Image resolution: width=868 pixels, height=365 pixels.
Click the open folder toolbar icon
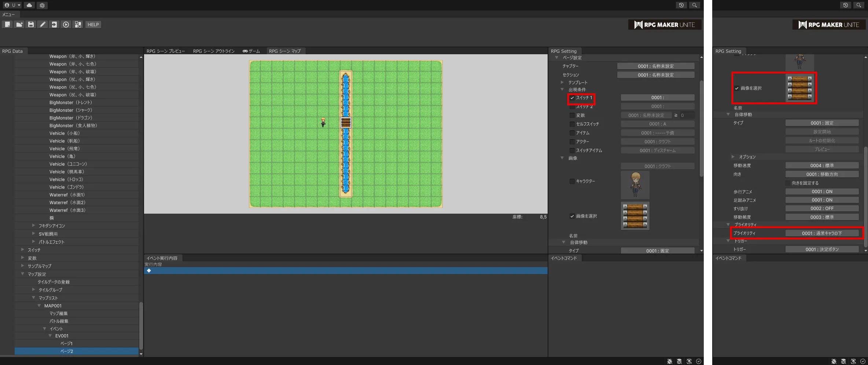click(x=19, y=25)
